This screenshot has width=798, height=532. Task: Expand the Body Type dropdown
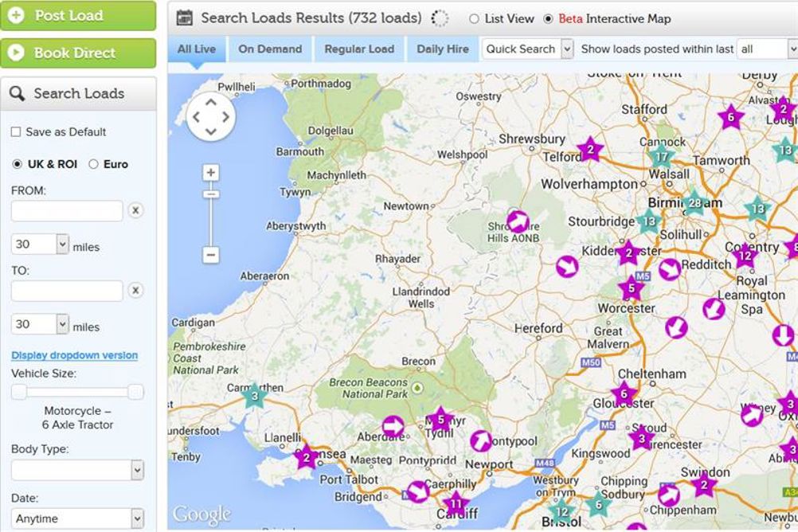(x=77, y=470)
